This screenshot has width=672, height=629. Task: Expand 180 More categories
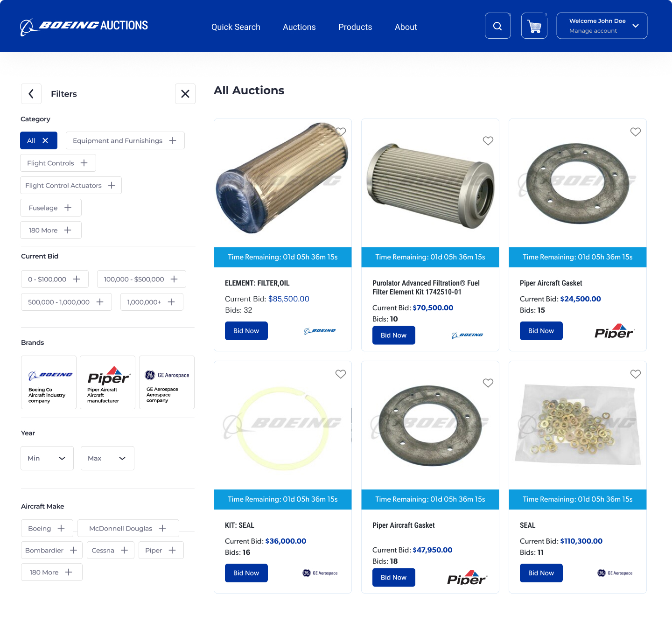tap(51, 230)
